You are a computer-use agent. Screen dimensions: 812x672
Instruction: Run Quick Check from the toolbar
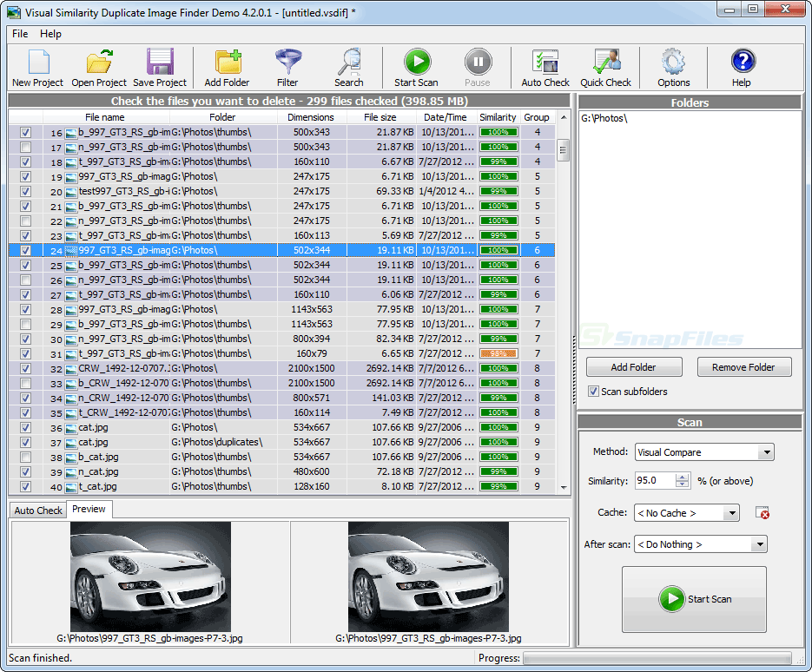tap(605, 68)
